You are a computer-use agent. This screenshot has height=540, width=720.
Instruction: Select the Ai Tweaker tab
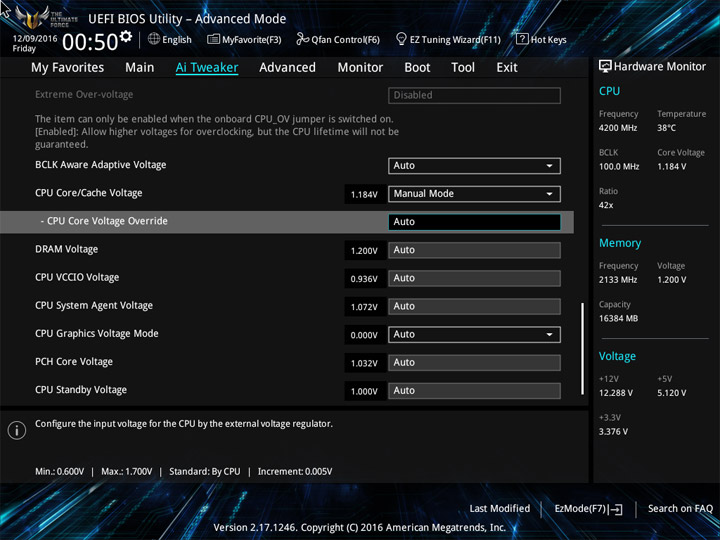pyautogui.click(x=207, y=68)
